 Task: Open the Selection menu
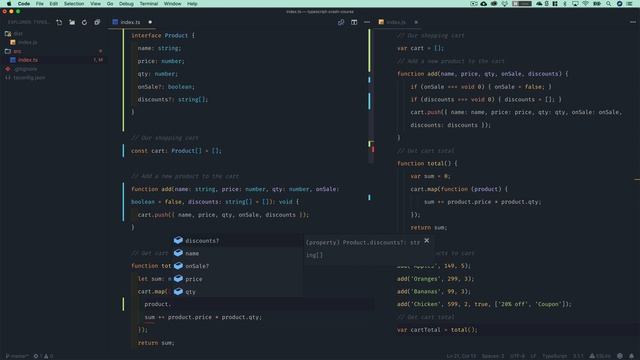74,4
